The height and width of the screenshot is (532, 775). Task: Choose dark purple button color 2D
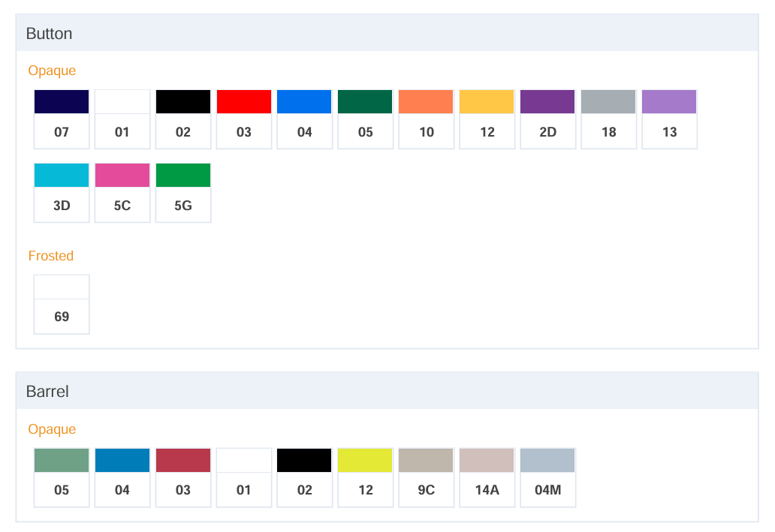tap(548, 119)
